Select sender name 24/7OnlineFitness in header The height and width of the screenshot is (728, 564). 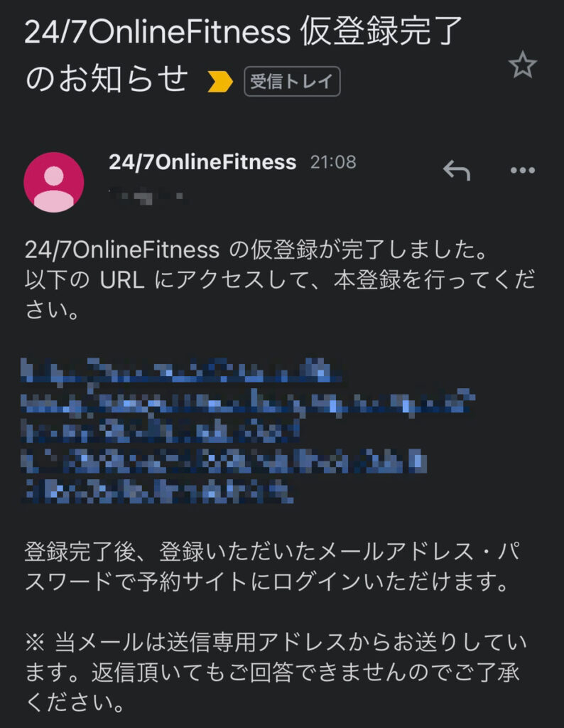tap(202, 162)
